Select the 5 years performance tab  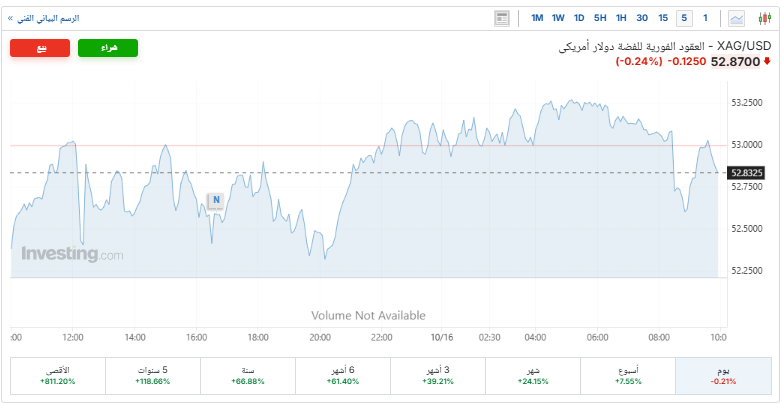pos(153,375)
